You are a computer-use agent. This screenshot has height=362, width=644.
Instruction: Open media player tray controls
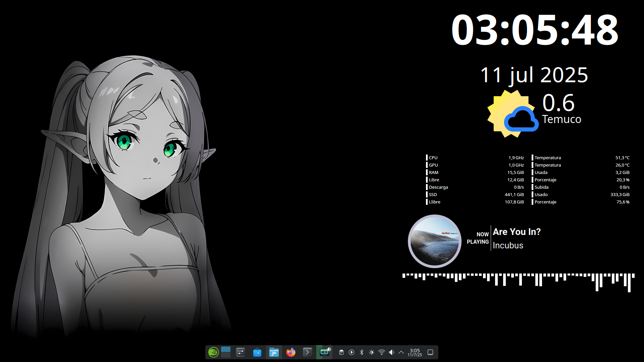[352, 352]
